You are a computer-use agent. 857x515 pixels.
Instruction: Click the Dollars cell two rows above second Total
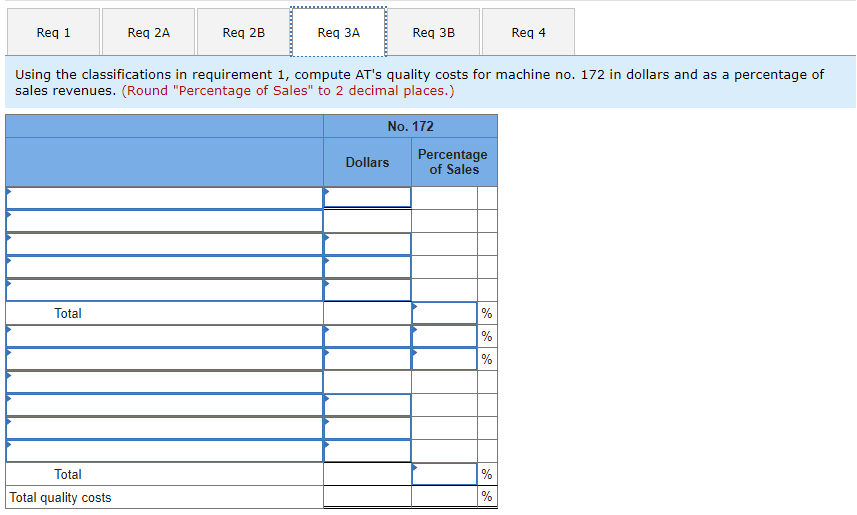point(367,428)
